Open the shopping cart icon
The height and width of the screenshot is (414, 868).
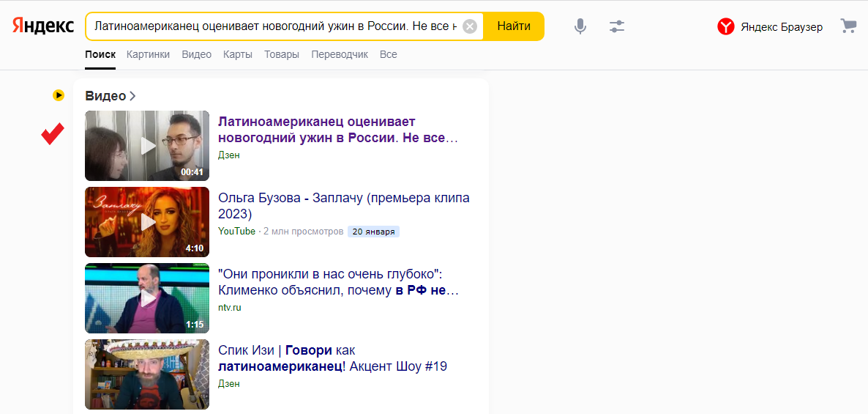pyautogui.click(x=848, y=26)
